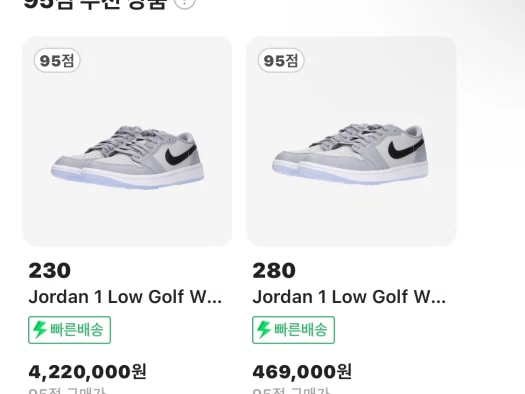Open the Jordan 1 Low Golf title for size 230

(x=125, y=297)
